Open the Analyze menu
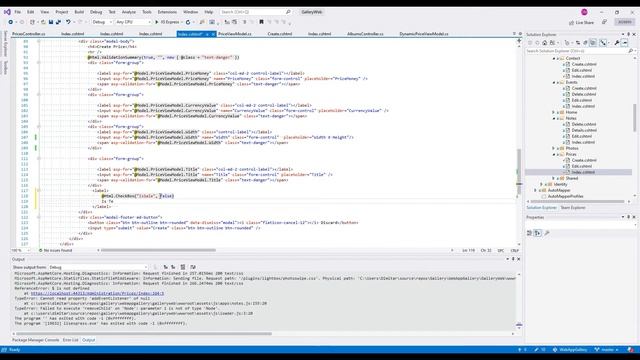640x360 pixels. (x=129, y=12)
